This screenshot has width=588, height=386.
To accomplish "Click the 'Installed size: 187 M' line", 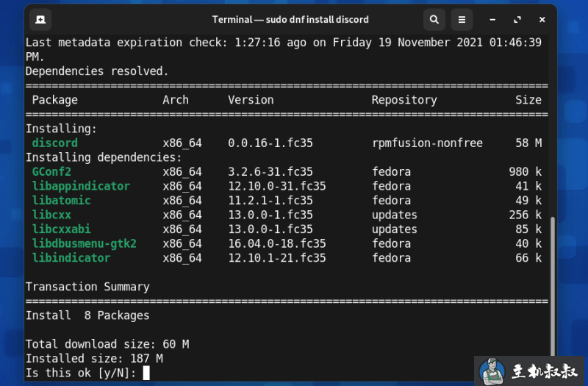I will pos(94,359).
